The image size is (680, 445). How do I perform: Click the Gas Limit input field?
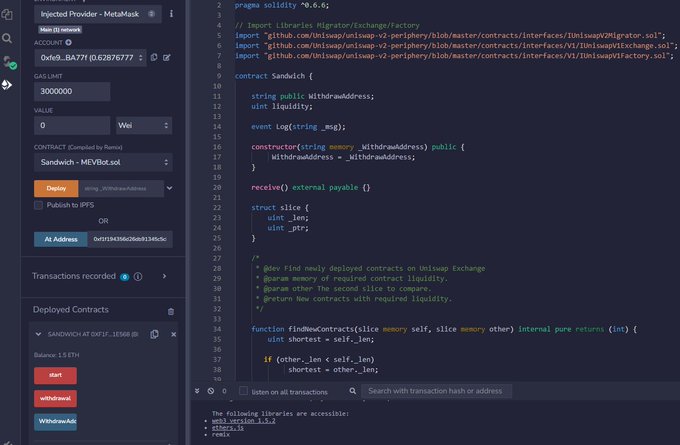[x=72, y=91]
